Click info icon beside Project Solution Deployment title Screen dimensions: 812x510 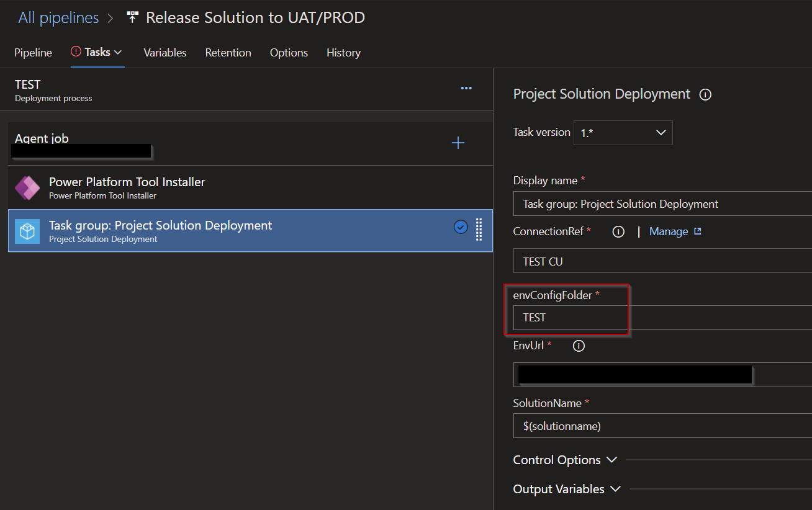(x=705, y=95)
